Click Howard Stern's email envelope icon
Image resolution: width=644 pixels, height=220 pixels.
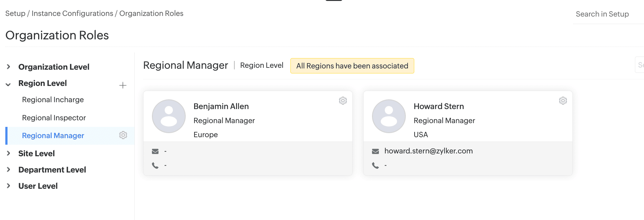[375, 152]
